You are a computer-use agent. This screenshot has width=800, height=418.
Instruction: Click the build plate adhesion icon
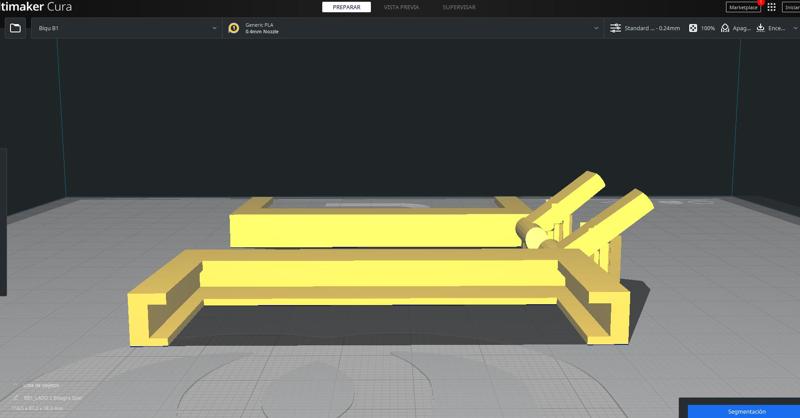pyautogui.click(x=761, y=28)
